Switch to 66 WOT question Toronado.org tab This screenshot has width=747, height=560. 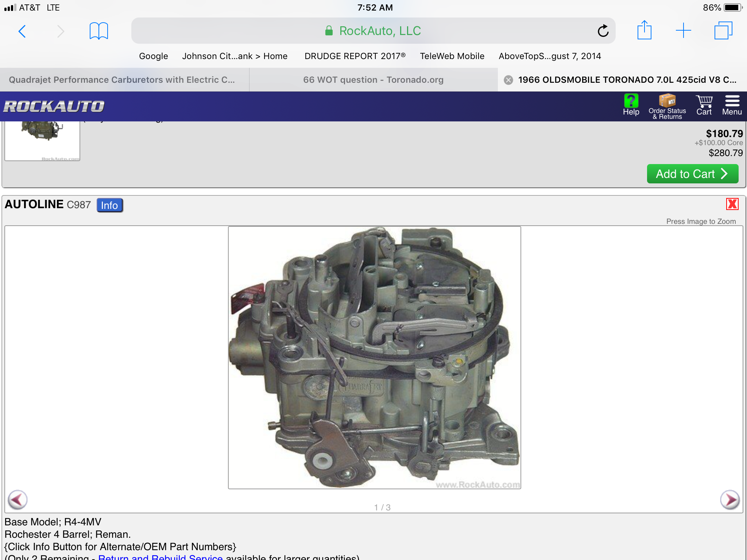click(x=373, y=80)
